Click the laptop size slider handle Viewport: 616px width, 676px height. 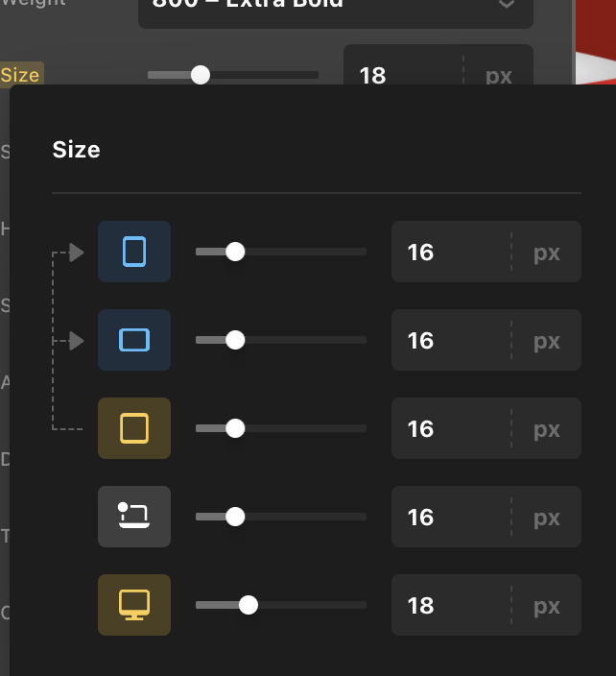235,517
